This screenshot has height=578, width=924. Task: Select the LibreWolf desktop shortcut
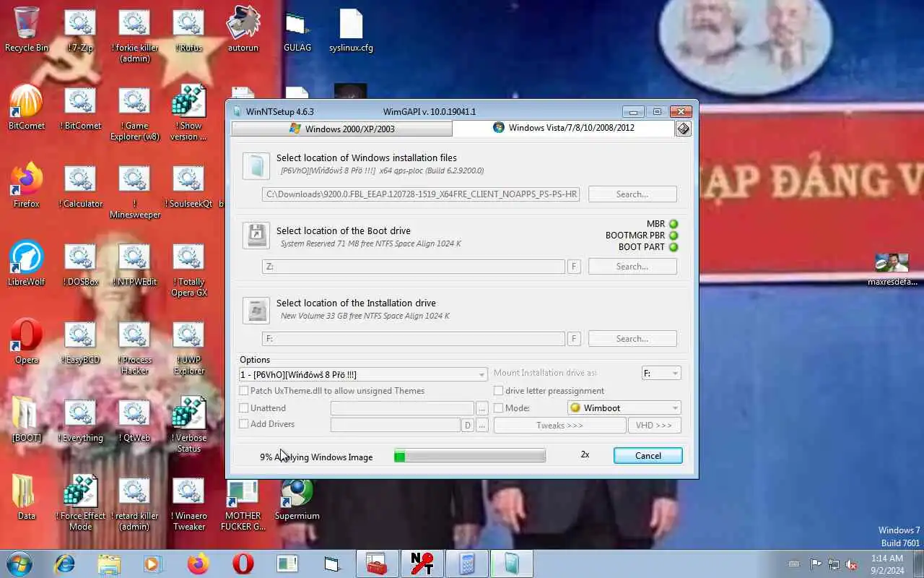click(x=27, y=264)
